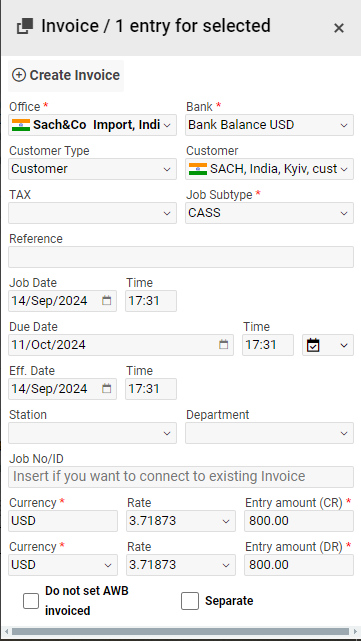Expand the Office dropdown showing Sach&Co Import
This screenshot has width=361, height=641.
coord(92,125)
